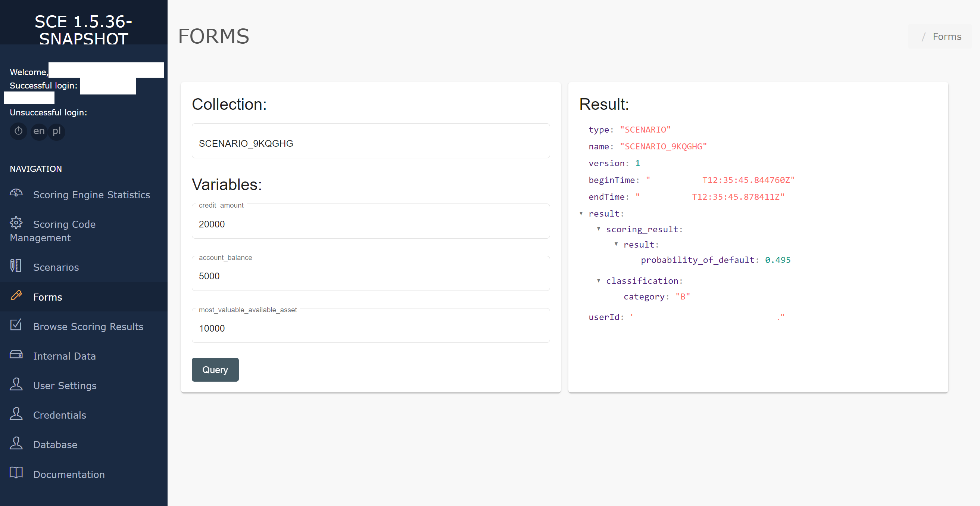
Task: Click the Forms pencil icon
Action: point(16,295)
